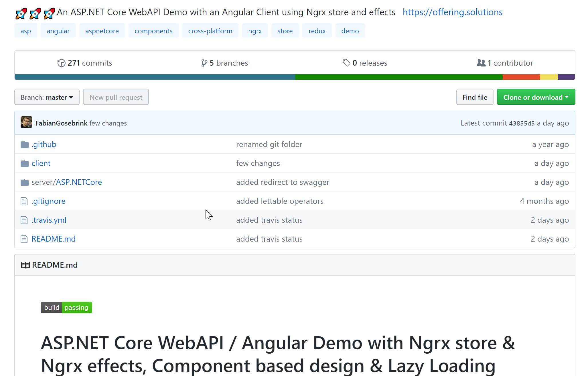
Task: Open the Branch: master dropdown
Action: [47, 97]
